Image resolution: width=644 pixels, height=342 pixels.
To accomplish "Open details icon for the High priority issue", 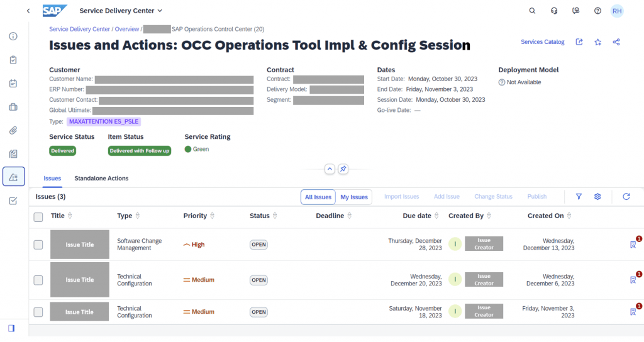I will [633, 245].
